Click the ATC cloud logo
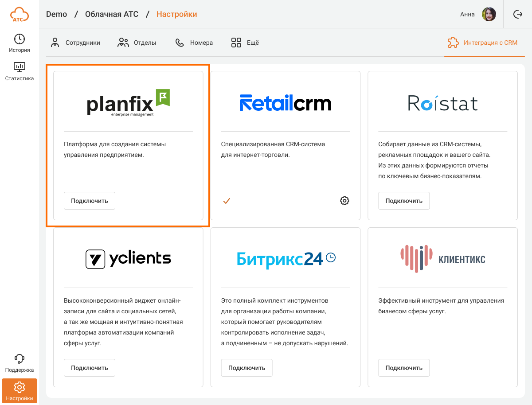This screenshot has width=532, height=405. [19, 14]
